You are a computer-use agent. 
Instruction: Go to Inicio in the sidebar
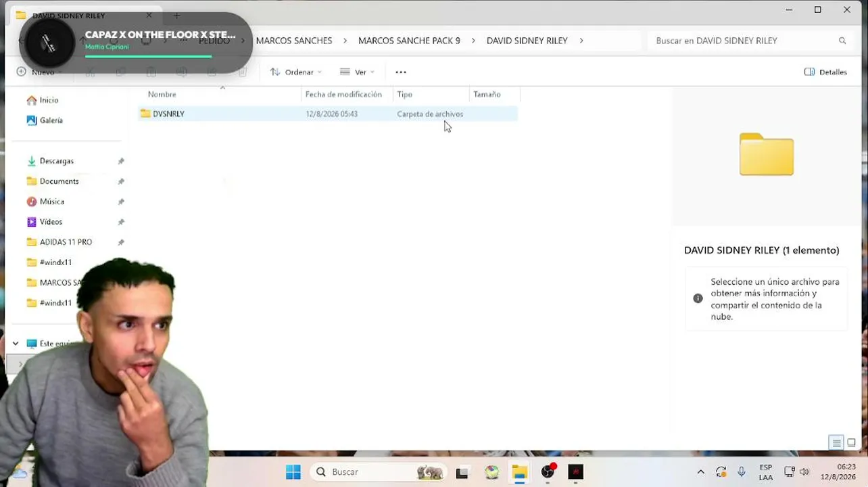(49, 100)
